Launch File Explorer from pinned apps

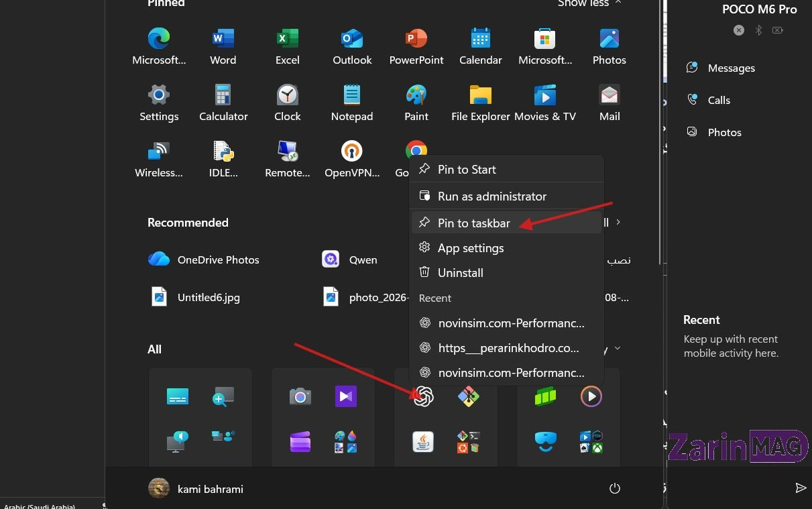pyautogui.click(x=481, y=103)
